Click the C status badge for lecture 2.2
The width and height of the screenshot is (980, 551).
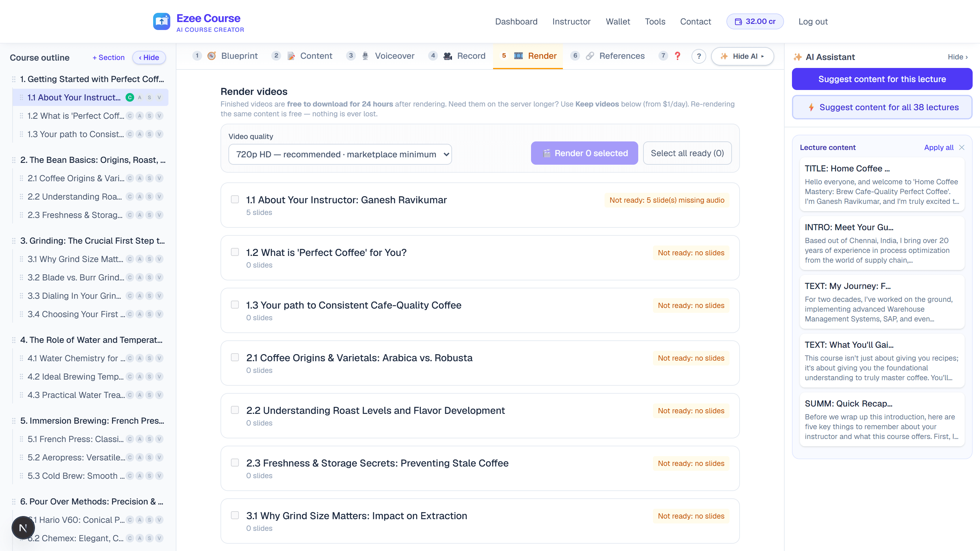coord(130,197)
